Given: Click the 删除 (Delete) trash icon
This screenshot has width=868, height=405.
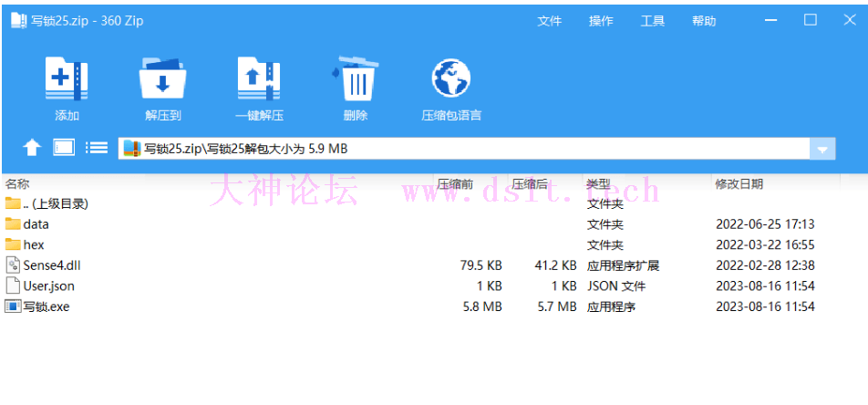Looking at the screenshot, I should coord(355,78).
